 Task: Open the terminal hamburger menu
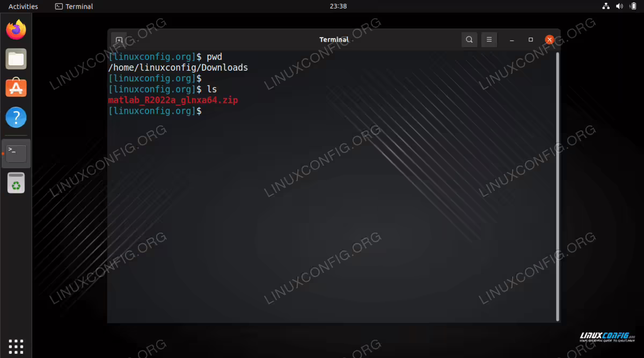tap(489, 40)
